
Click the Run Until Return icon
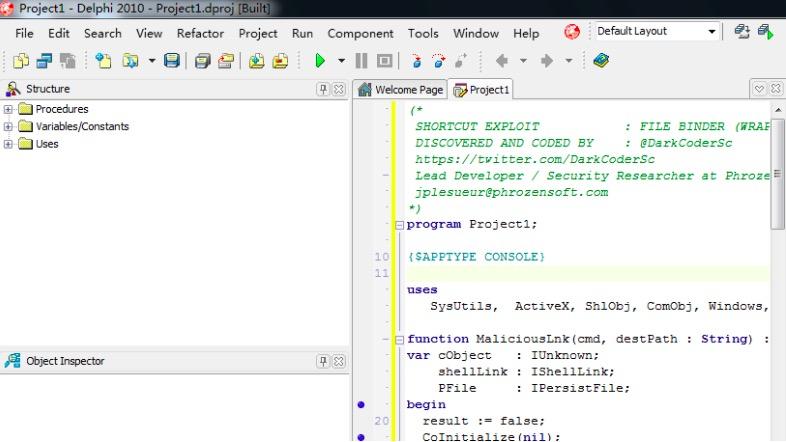462,61
